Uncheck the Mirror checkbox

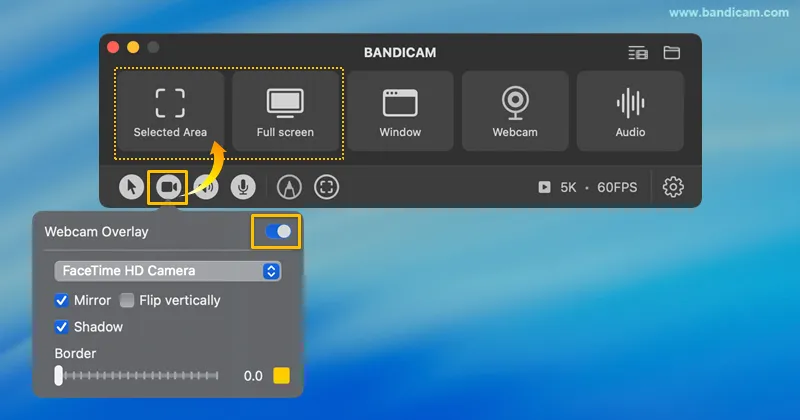tap(61, 300)
